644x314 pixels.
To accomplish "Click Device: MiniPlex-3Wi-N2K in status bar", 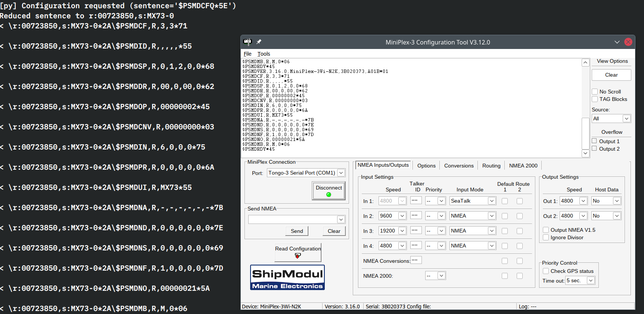I will (x=271, y=307).
